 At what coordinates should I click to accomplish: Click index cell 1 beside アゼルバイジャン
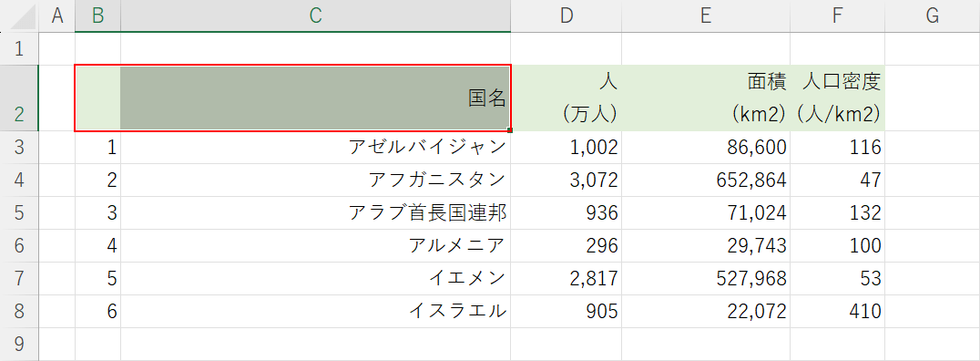[98, 148]
